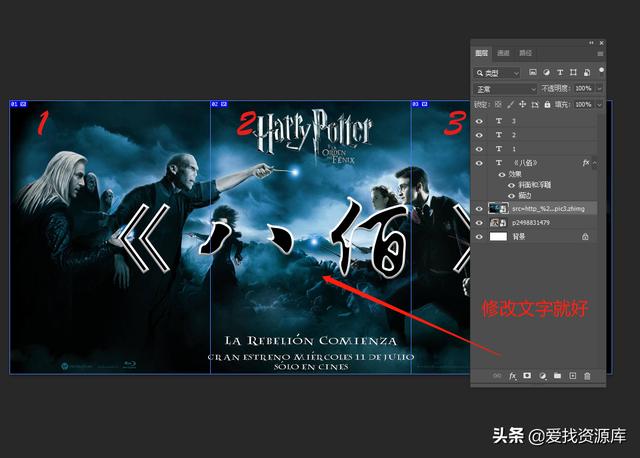Filter layers by smart objects
Image resolution: width=640 pixels, height=458 pixels.
[x=587, y=73]
